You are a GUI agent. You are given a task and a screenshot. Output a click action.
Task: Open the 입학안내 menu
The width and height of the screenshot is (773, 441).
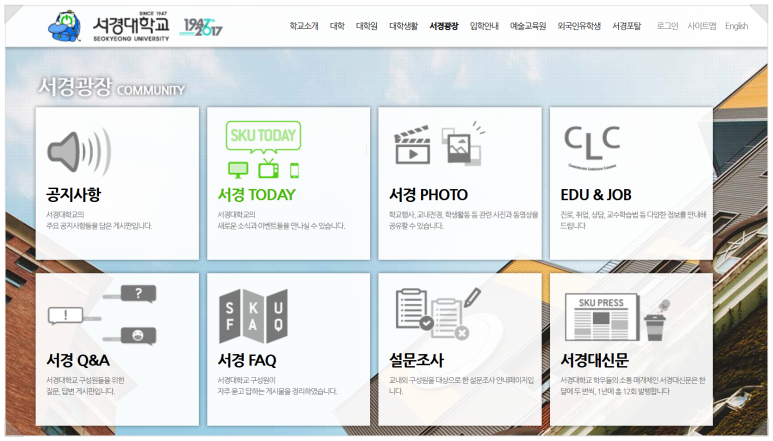point(484,26)
